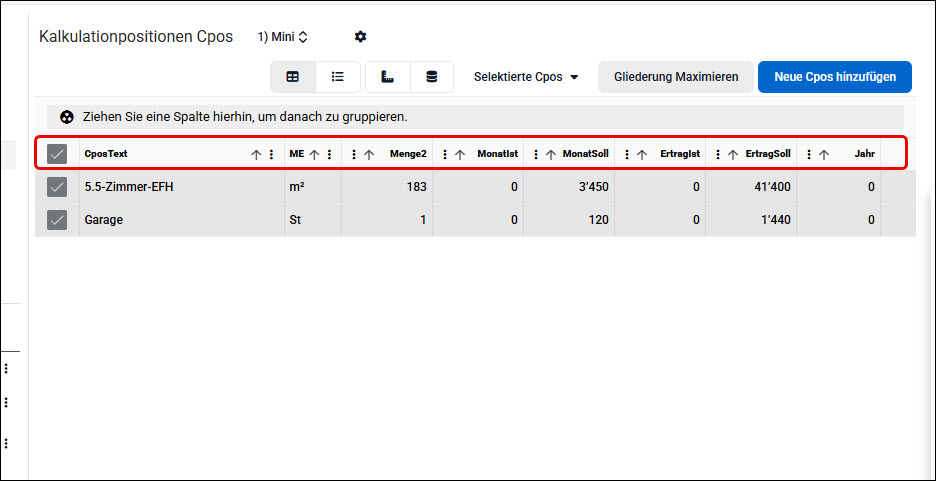Open the ErtragIst column three-dot menu
936x481 pixels.
click(627, 155)
